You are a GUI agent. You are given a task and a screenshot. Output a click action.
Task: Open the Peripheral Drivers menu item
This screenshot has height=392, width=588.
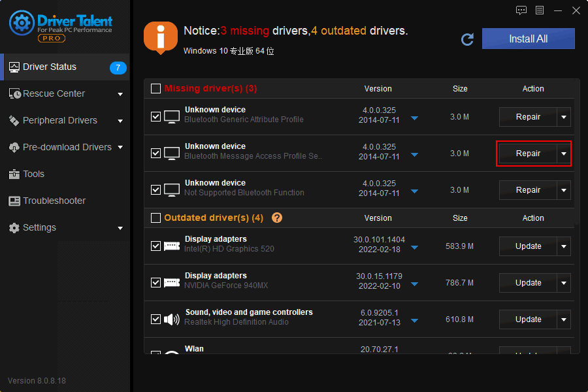click(x=65, y=120)
